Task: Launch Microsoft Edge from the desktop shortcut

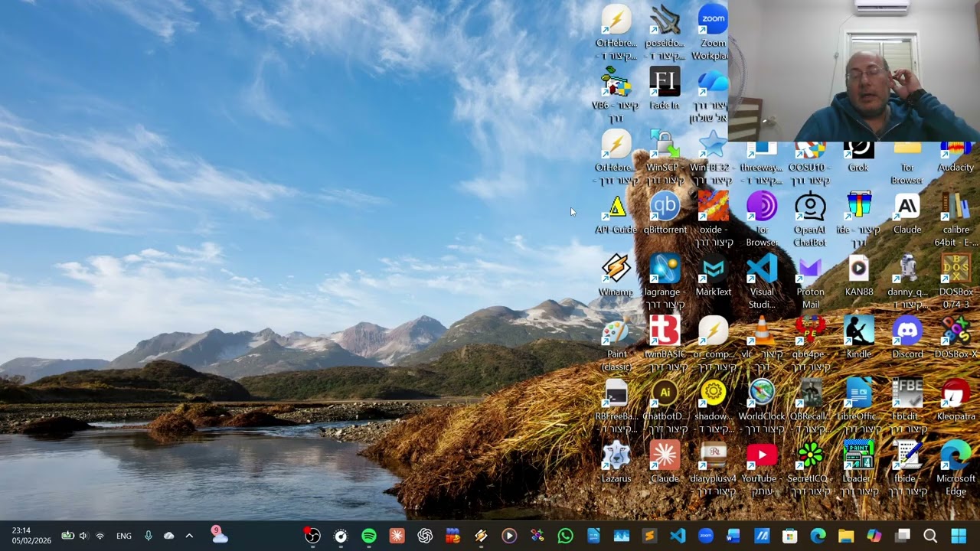Action: 955,467
